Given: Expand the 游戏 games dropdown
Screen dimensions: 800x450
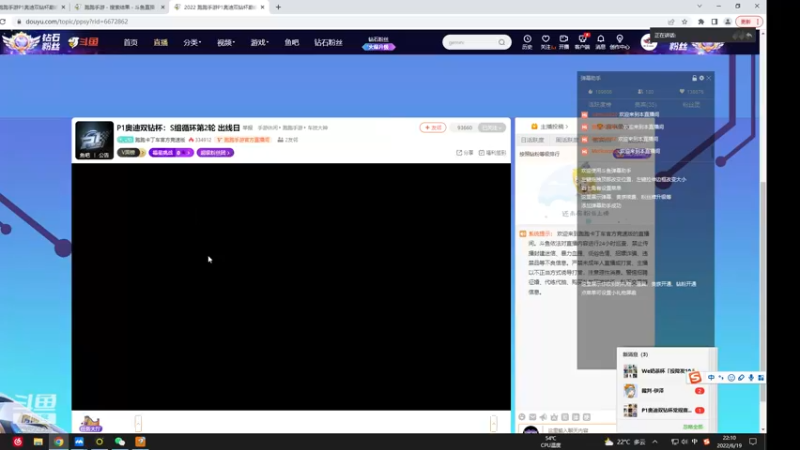Looking at the screenshot, I should point(259,42).
